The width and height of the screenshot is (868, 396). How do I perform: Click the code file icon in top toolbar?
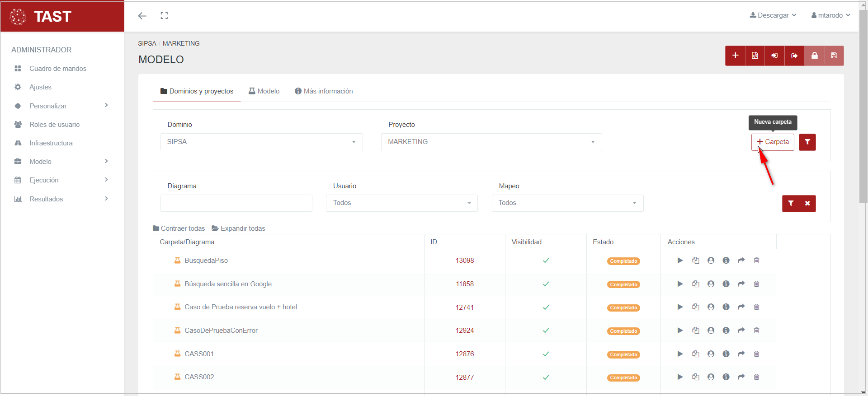pyautogui.click(x=755, y=56)
